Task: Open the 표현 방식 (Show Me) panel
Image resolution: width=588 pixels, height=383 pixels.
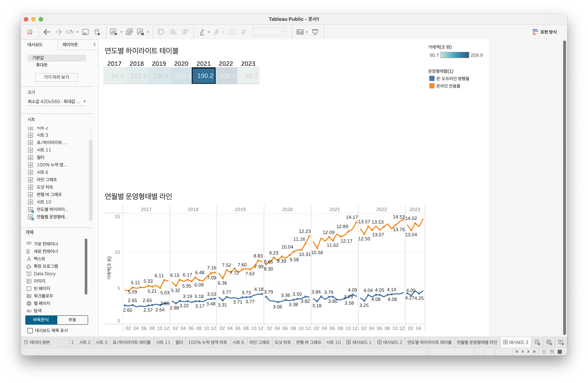Action: pos(545,32)
